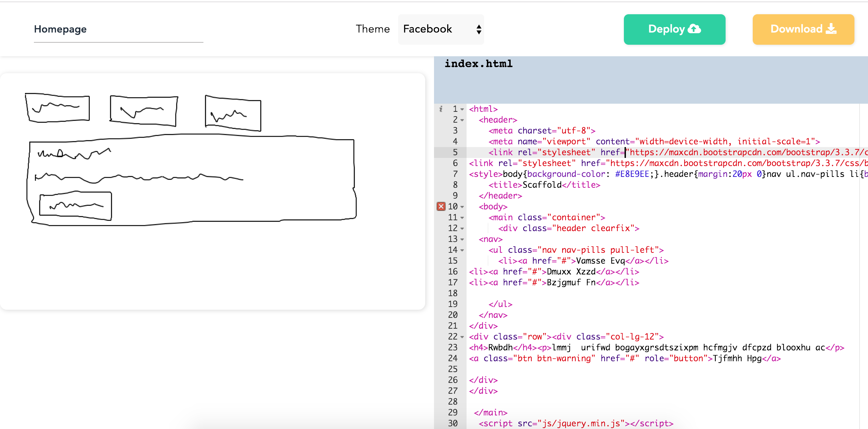Click the #E8E9EE color value in style

(632, 174)
